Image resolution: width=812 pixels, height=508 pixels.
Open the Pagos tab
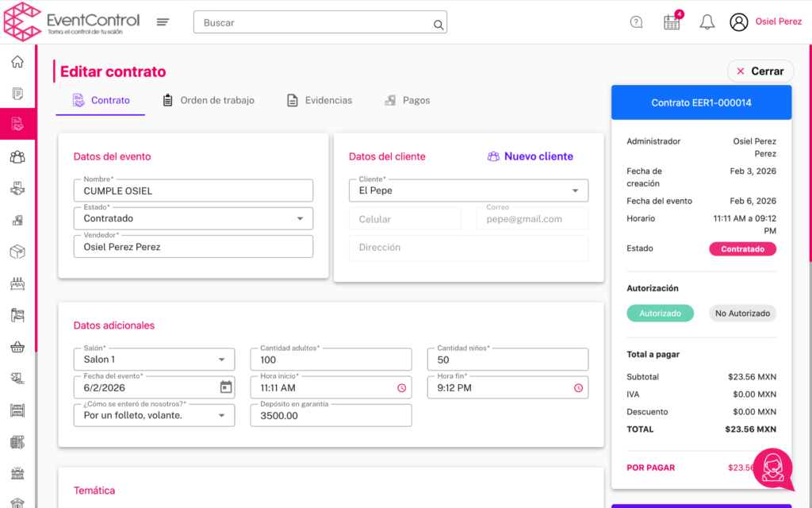pos(408,101)
